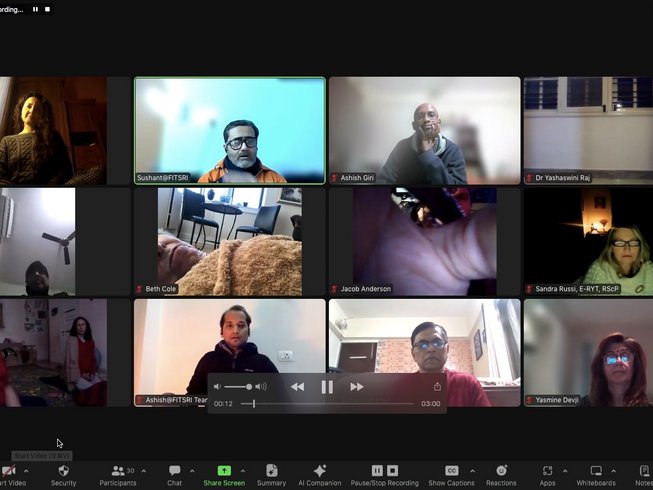This screenshot has height=490, width=653.
Task: Expand the Whiteboards options arrow
Action: 613,471
